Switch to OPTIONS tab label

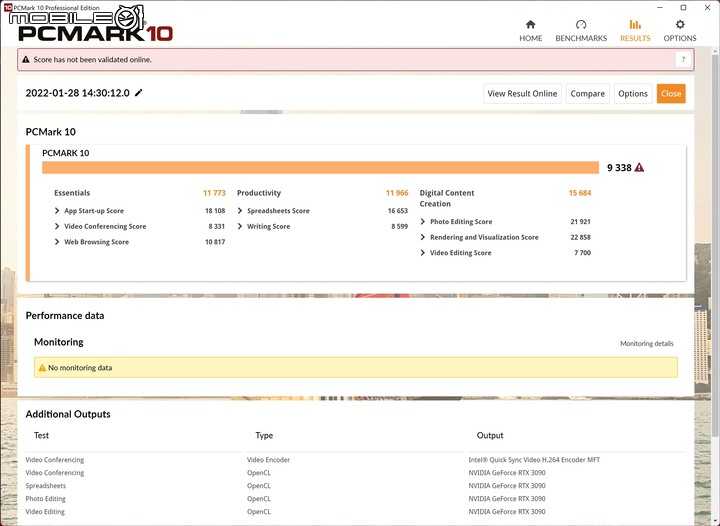tap(680, 38)
